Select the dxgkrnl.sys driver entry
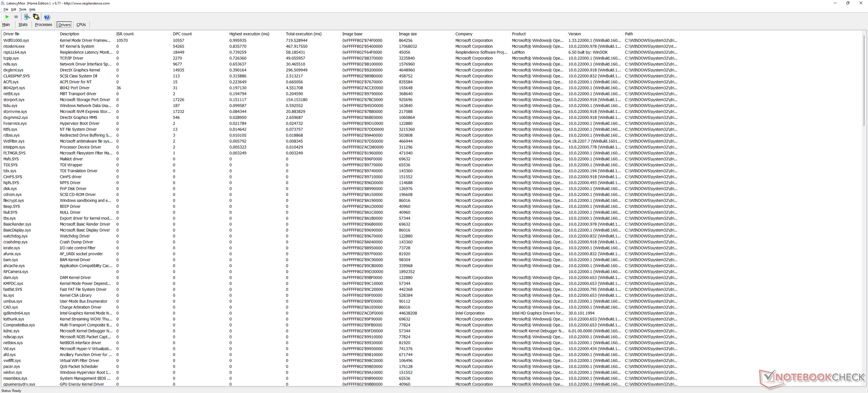This screenshot has height=393, width=868. coord(13,70)
